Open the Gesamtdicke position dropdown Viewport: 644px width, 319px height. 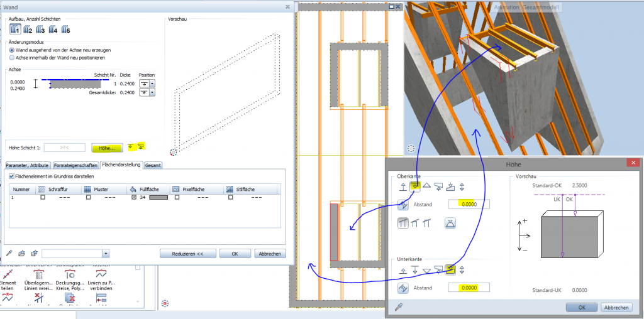pos(152,92)
